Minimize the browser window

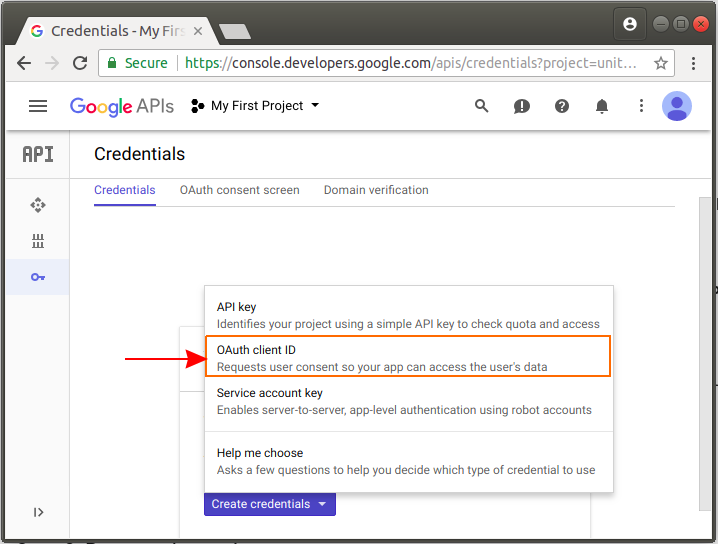pos(660,24)
